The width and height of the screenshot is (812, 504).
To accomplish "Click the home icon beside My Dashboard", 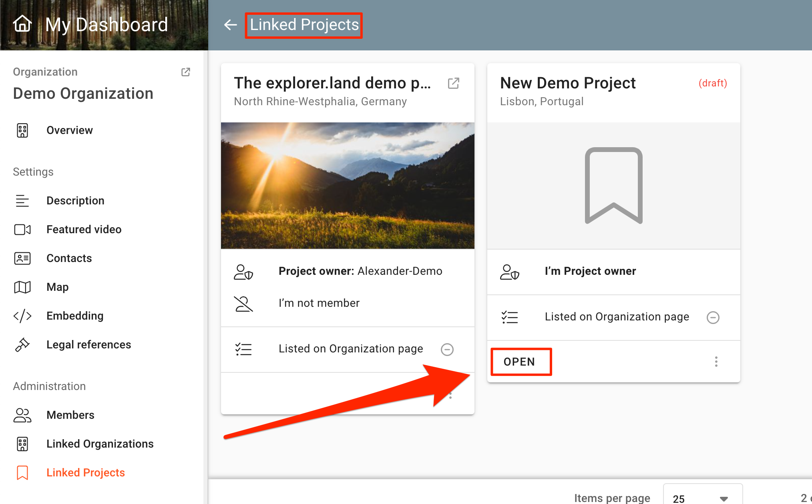I will coord(22,24).
